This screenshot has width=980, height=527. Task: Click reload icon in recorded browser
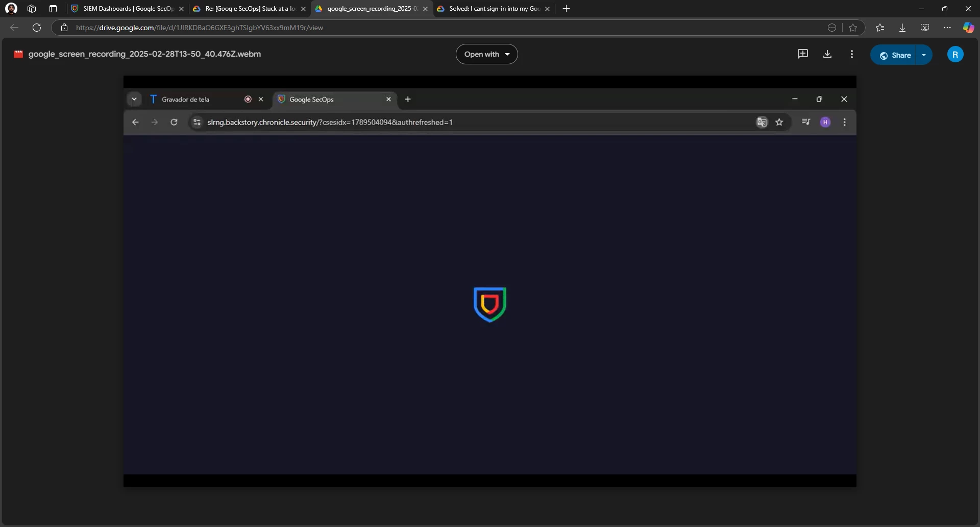(x=174, y=122)
